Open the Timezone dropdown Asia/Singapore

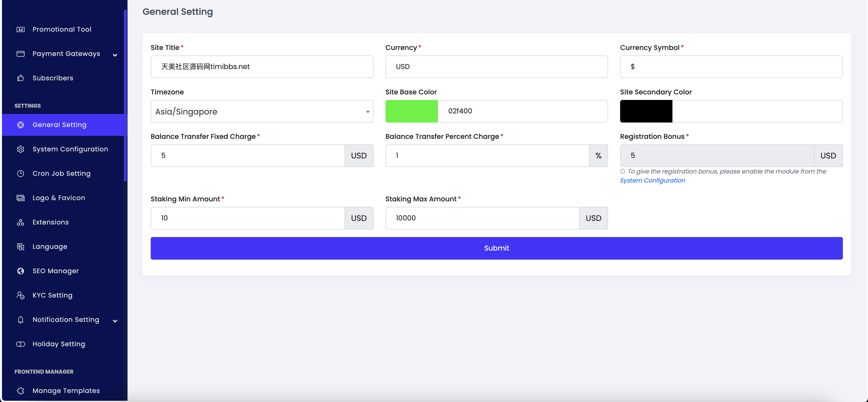coord(262,111)
